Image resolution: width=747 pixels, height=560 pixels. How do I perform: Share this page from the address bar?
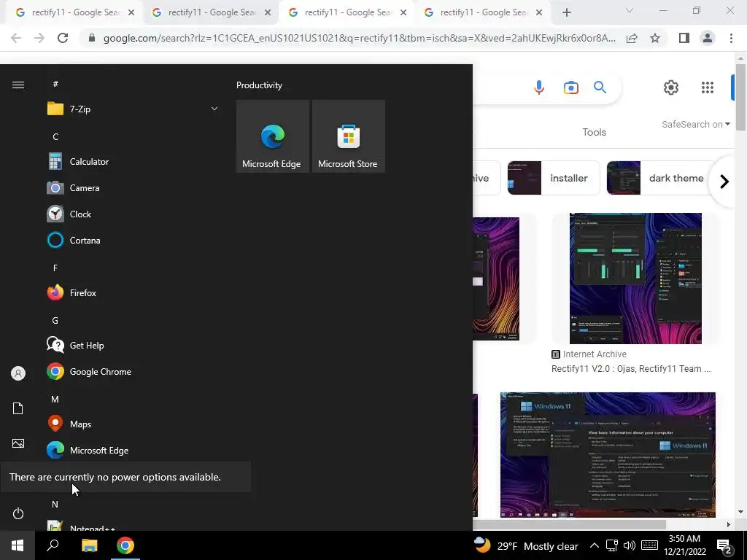[x=632, y=38]
